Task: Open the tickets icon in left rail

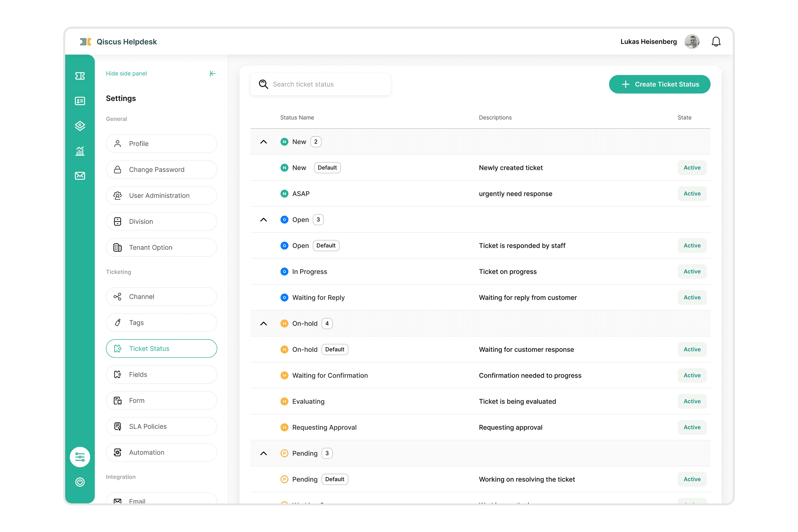Action: point(80,76)
